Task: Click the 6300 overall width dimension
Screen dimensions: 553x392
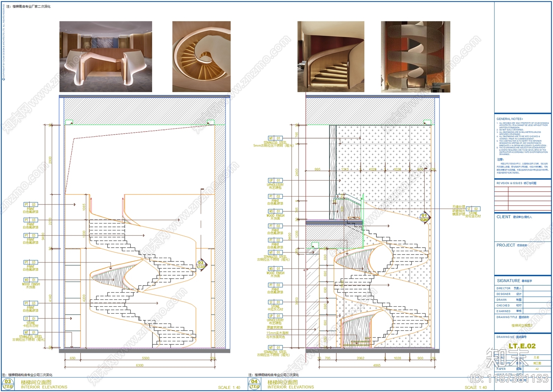Action: pyautogui.click(x=140, y=365)
